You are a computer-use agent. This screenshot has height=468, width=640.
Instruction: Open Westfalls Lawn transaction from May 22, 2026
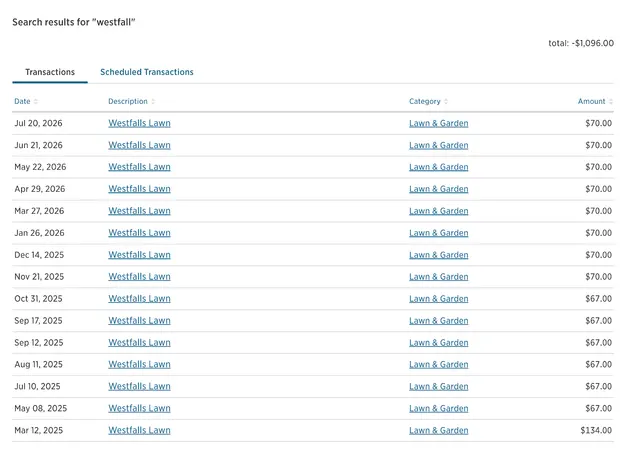[139, 167]
